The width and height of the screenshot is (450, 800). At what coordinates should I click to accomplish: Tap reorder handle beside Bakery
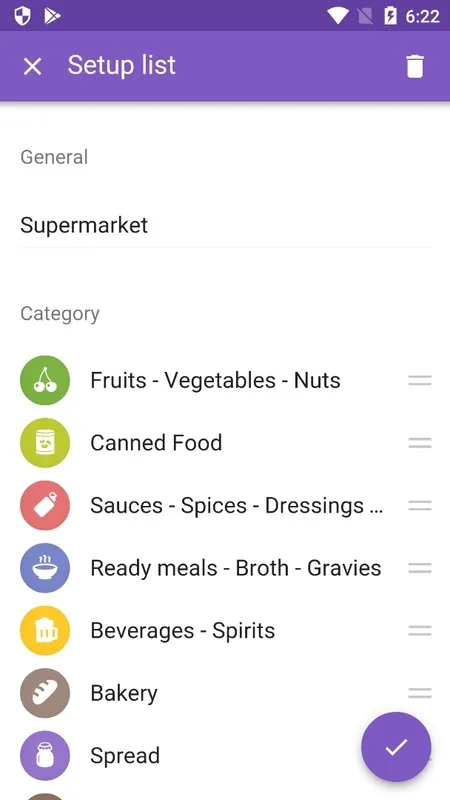420,693
